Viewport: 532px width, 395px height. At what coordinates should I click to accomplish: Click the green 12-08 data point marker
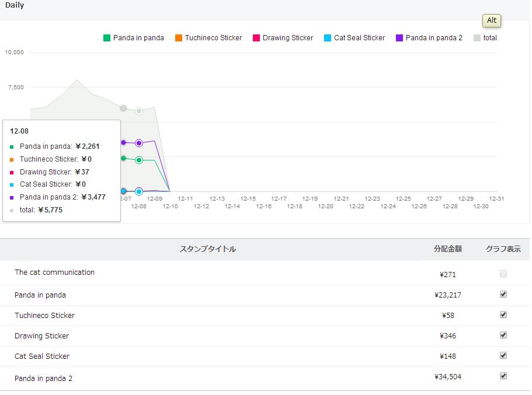tap(139, 160)
